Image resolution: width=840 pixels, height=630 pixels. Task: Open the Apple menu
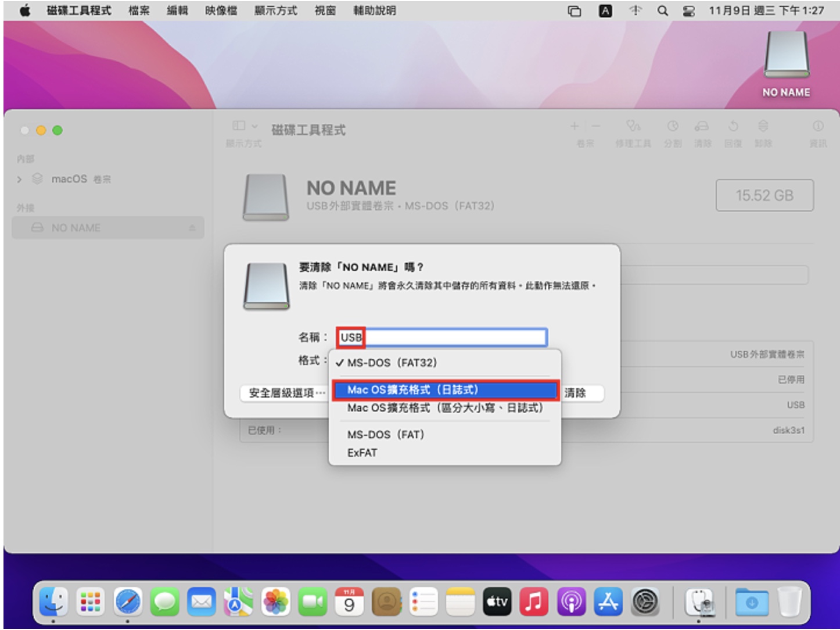[24, 10]
